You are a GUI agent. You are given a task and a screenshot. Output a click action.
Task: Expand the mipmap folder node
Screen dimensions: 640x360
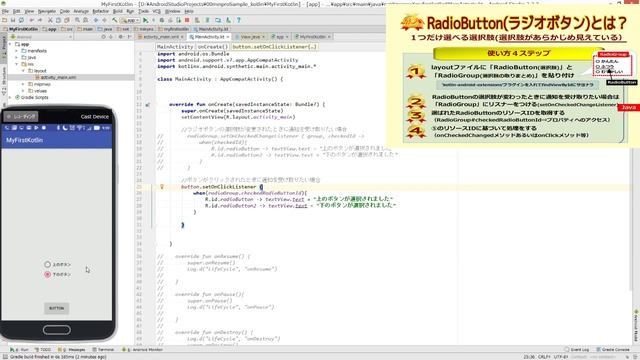point(23,84)
